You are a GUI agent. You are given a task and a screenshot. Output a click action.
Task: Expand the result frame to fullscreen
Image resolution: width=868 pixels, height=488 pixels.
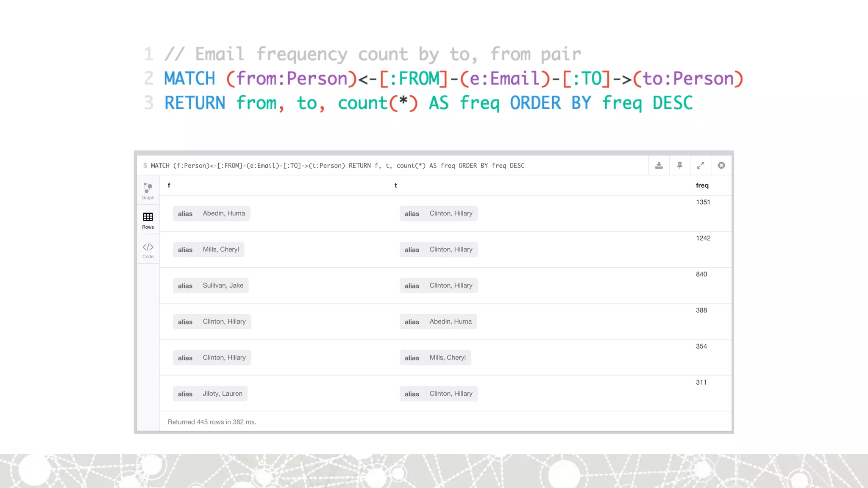point(701,166)
